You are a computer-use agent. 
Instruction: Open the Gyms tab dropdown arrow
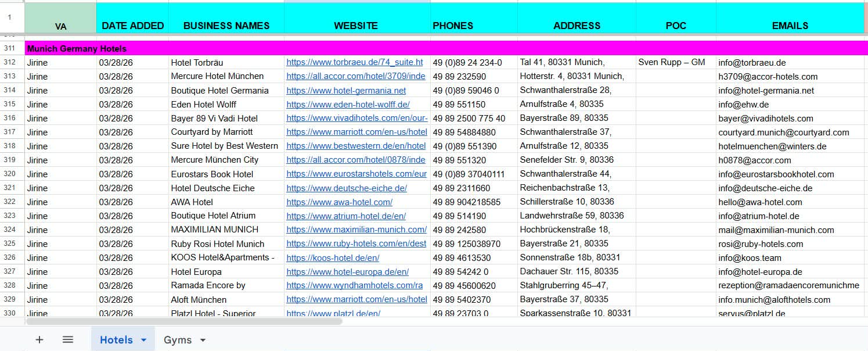pos(203,340)
